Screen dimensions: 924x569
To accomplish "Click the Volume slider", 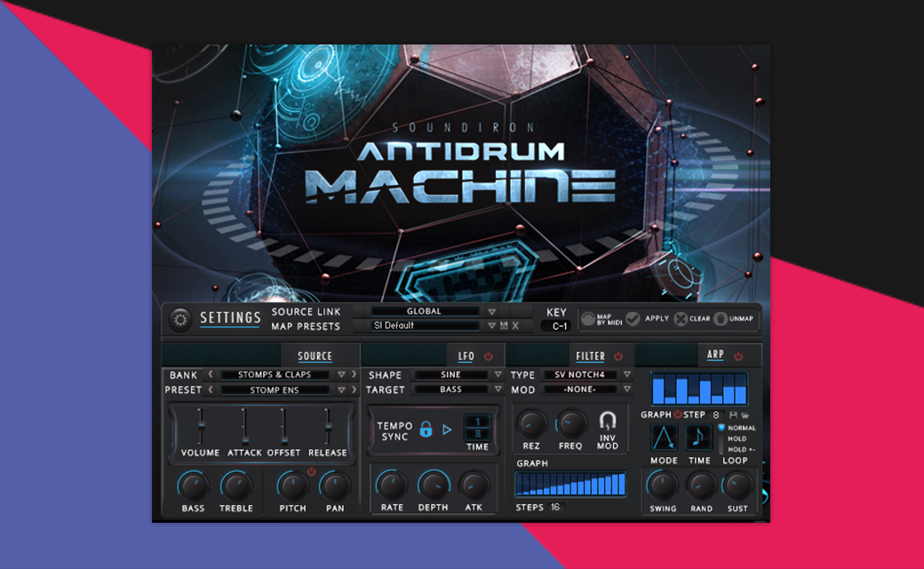I will 201,427.
